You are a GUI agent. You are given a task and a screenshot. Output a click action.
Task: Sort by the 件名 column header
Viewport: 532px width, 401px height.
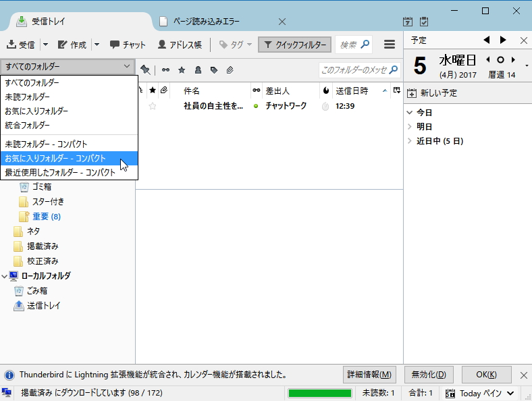211,90
